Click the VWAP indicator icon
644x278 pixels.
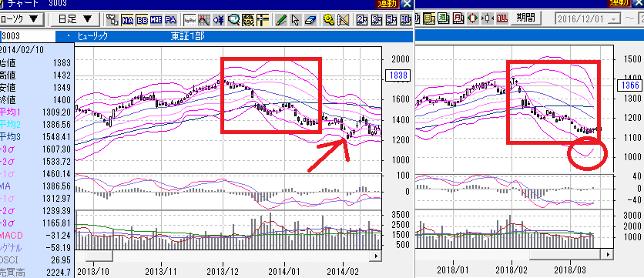click(112, 19)
